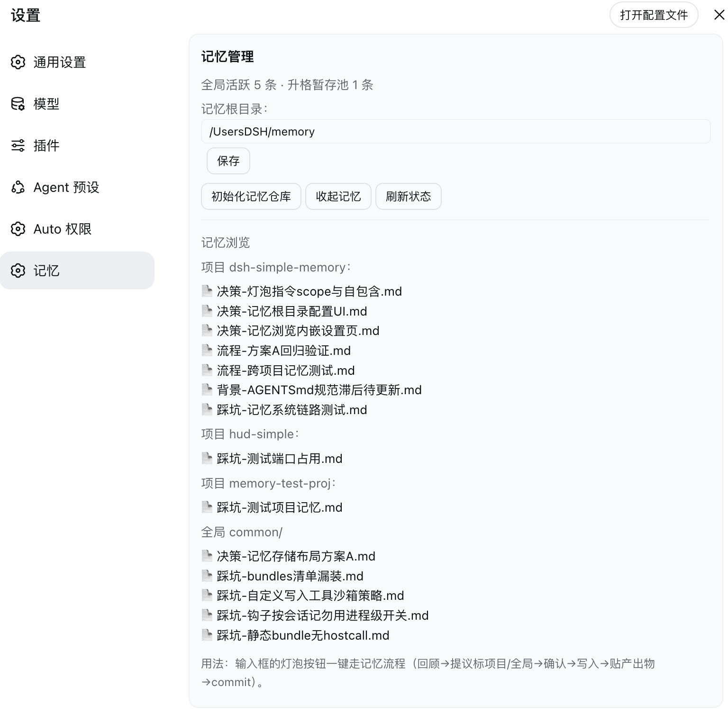
Task: Focus the 记忆根目录 path input field
Action: (x=456, y=131)
